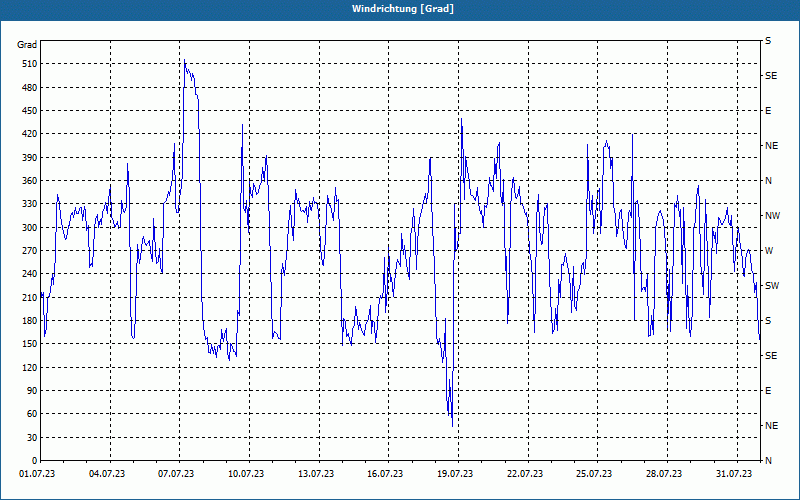Click the date label 01.07.23
This screenshot has height=500, width=800.
37,474
